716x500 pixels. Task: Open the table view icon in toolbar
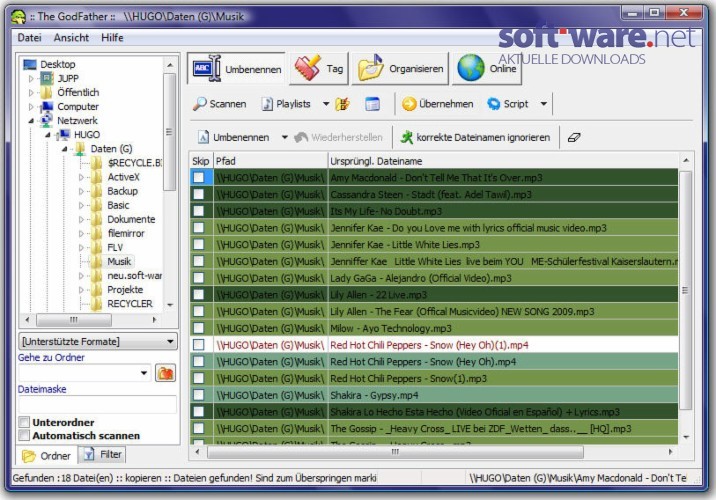tap(373, 104)
